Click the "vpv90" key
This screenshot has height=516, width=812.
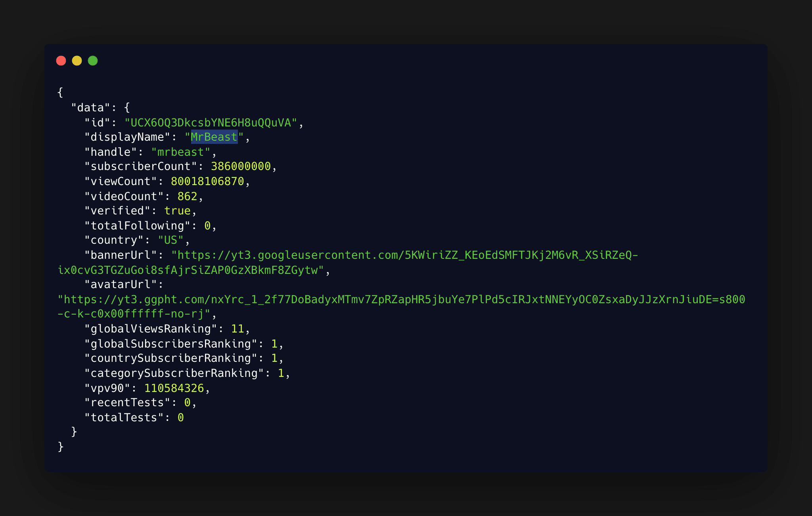click(x=107, y=388)
